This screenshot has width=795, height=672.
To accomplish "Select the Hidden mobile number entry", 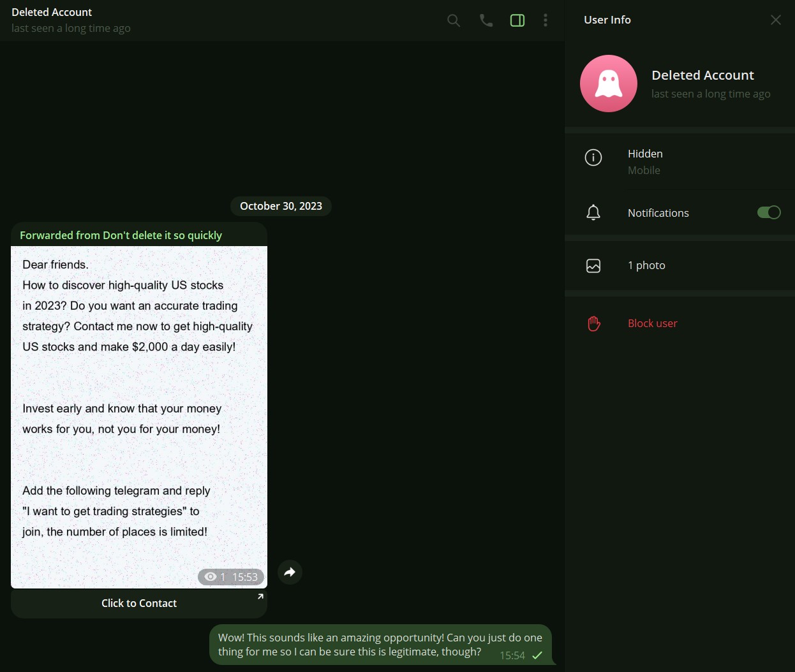I will pyautogui.click(x=680, y=161).
